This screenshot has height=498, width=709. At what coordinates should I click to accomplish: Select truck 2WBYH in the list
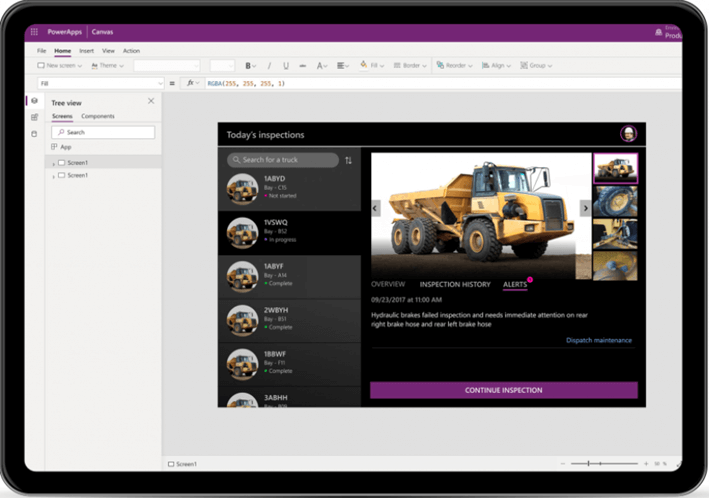[x=289, y=321]
